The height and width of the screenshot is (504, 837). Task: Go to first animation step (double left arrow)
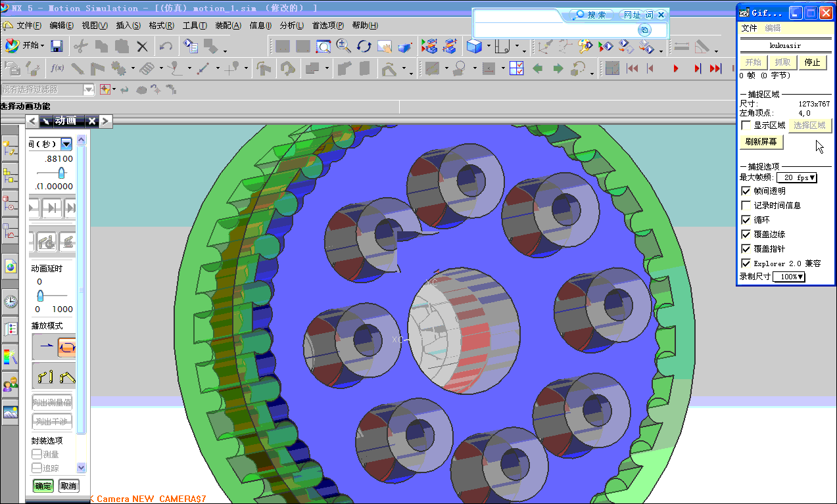tap(632, 68)
